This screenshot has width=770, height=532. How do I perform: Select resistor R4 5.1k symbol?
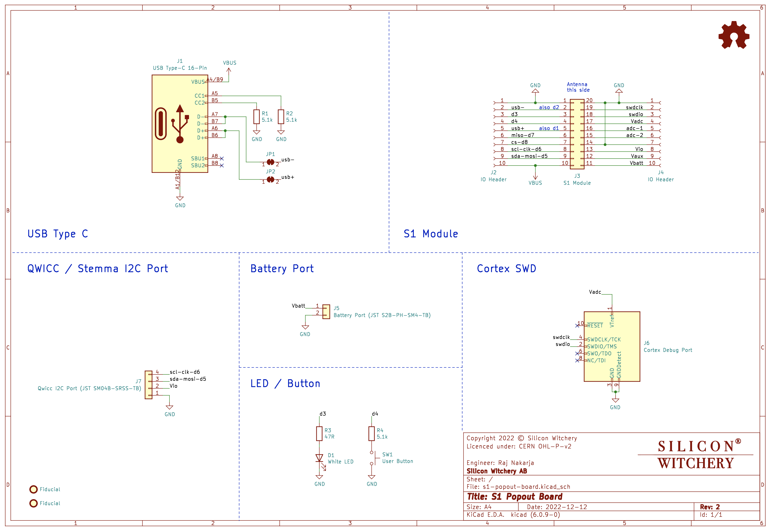point(371,434)
